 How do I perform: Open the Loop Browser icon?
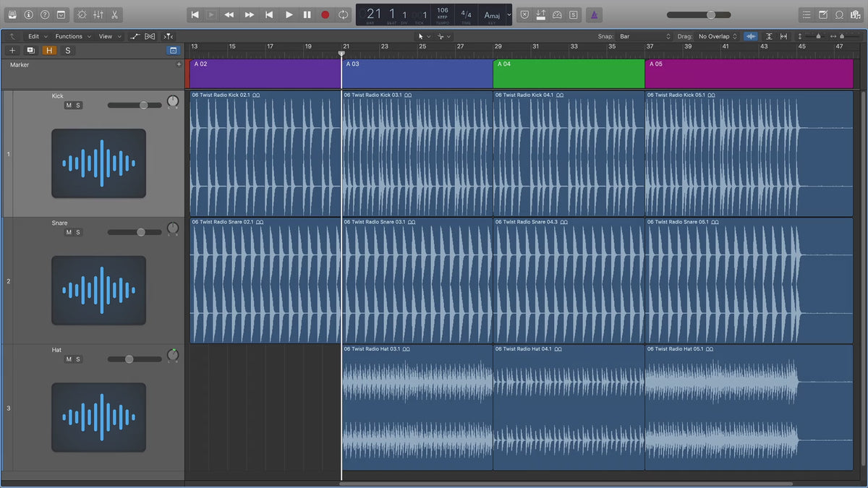point(839,14)
